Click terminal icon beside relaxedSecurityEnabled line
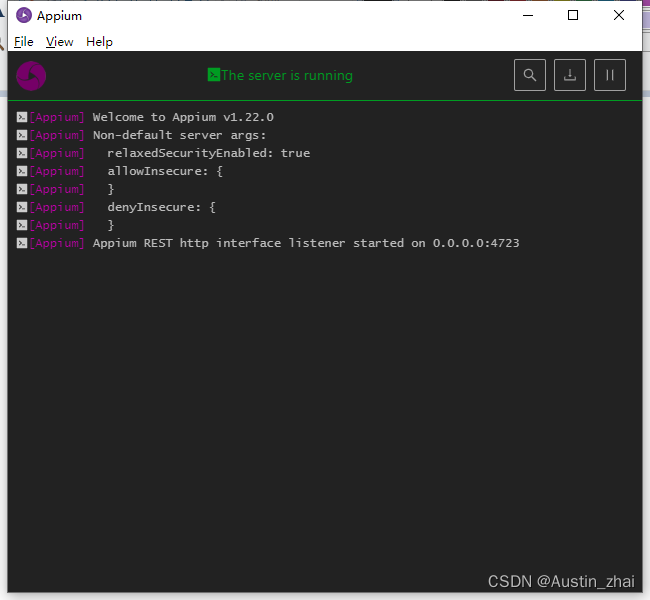The height and width of the screenshot is (600, 650). pyautogui.click(x=22, y=153)
